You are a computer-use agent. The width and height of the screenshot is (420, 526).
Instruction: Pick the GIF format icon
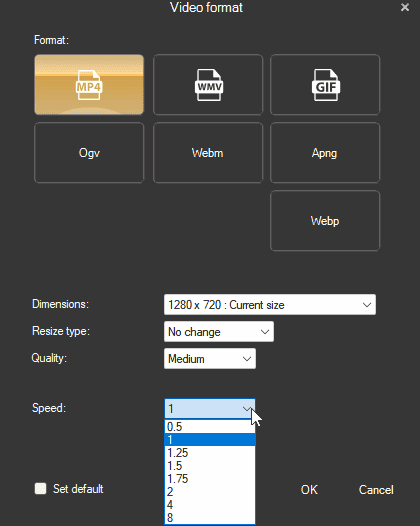click(325, 85)
